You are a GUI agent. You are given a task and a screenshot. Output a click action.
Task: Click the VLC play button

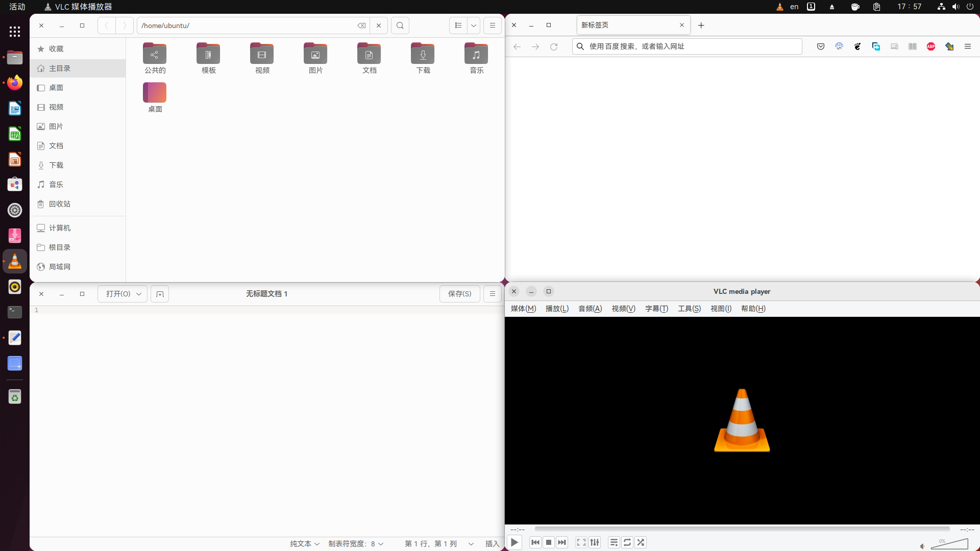514,542
